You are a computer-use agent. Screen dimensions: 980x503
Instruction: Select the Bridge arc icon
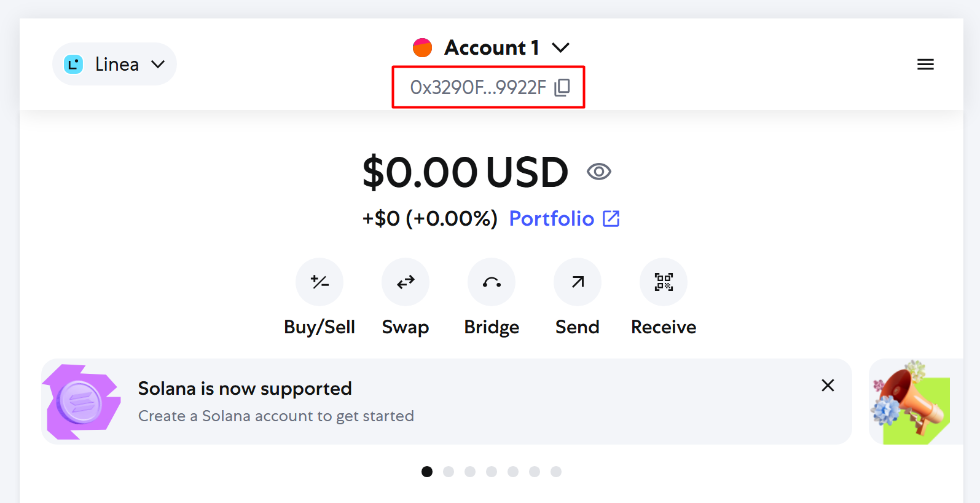tap(492, 282)
